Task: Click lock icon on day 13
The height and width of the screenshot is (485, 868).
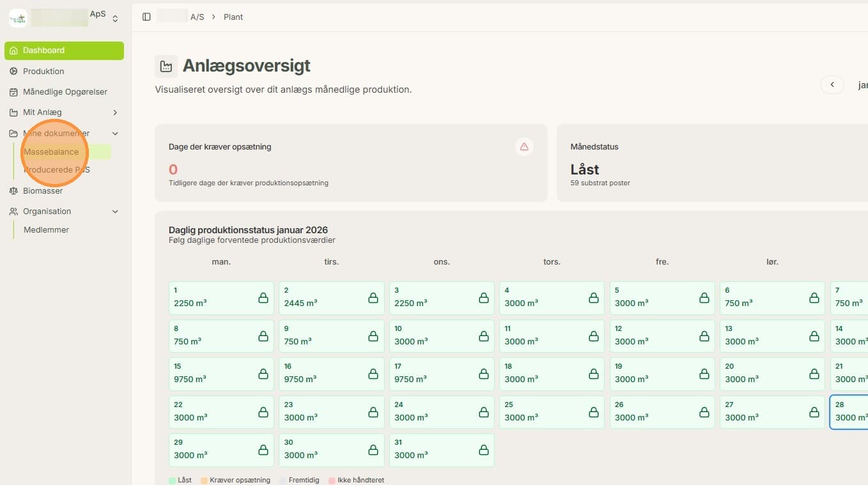Action: pos(814,336)
